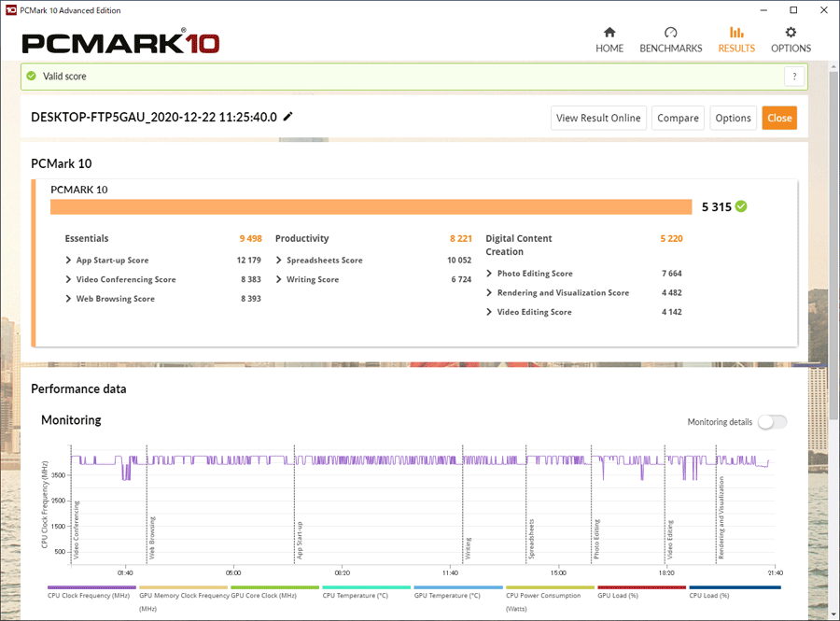
Task: Click the Spreadsheets score value 10 052
Action: coord(459,260)
